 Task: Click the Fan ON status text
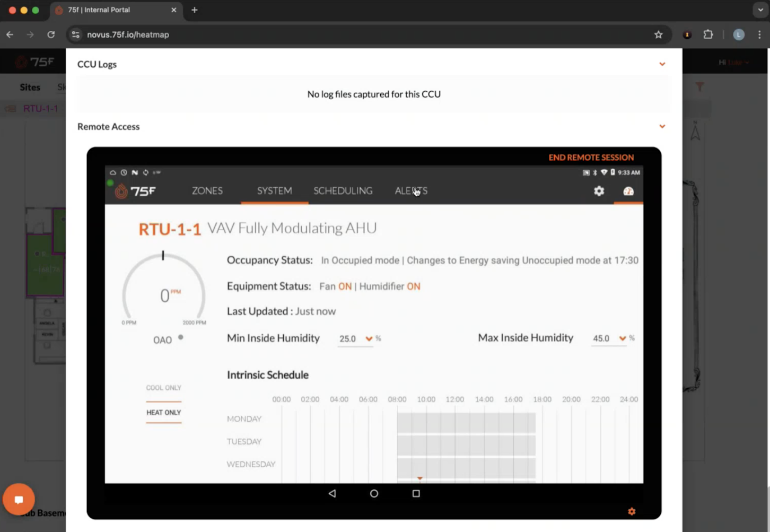tap(335, 286)
